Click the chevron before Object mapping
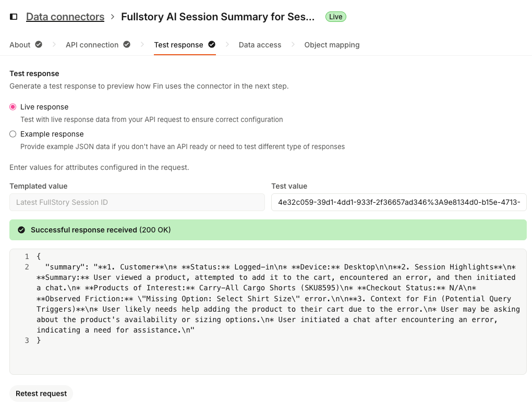 pyautogui.click(x=293, y=45)
